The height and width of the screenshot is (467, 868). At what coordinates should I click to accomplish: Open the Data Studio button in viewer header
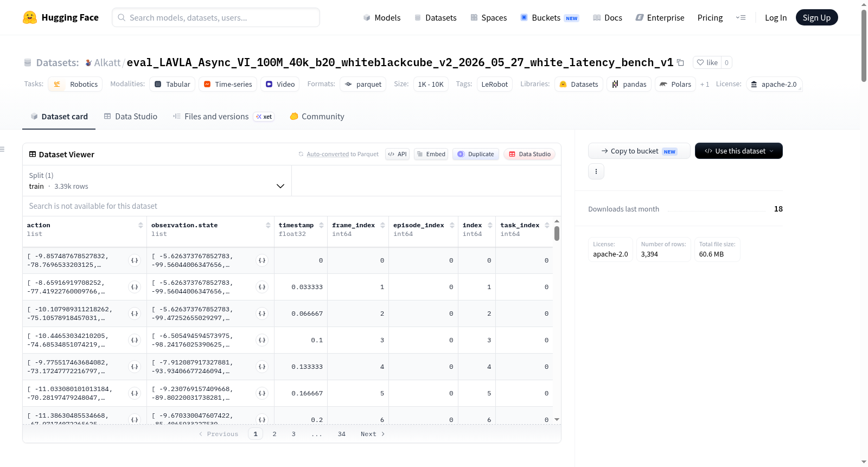click(529, 154)
